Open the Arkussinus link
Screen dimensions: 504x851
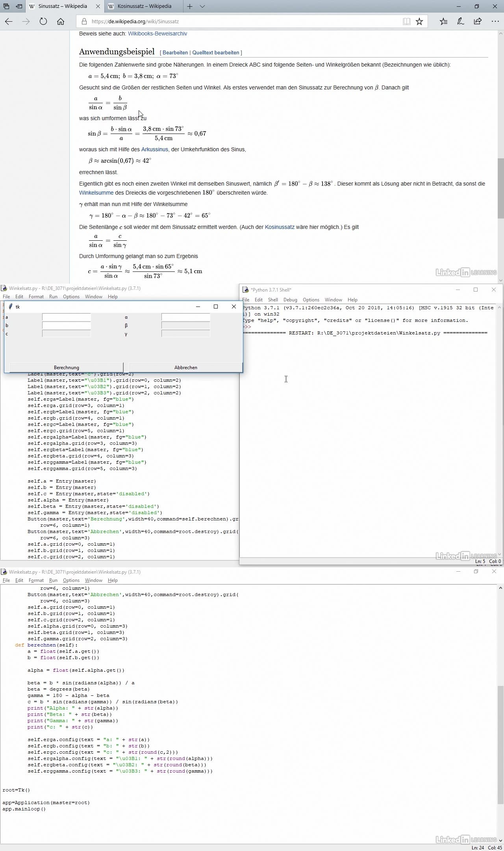[x=154, y=149]
